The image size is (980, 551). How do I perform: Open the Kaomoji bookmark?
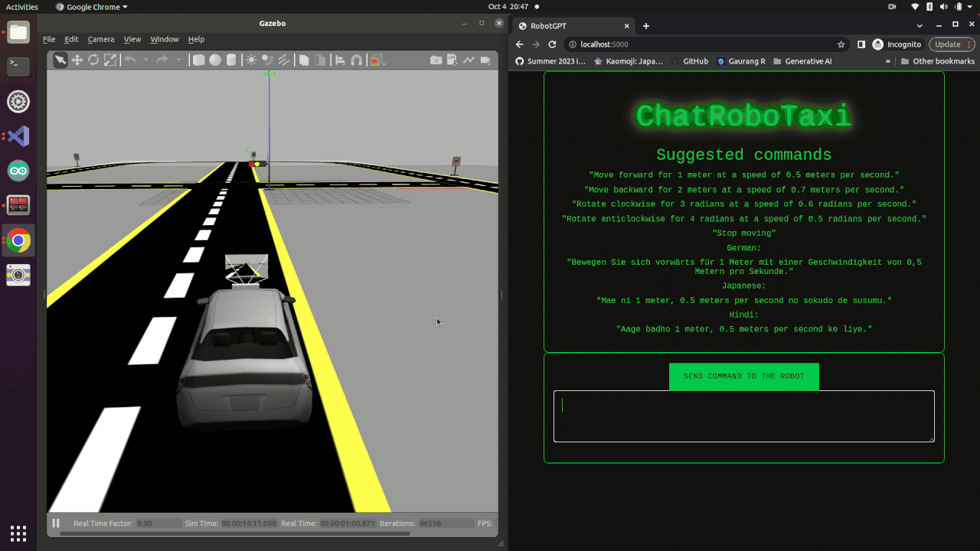629,61
